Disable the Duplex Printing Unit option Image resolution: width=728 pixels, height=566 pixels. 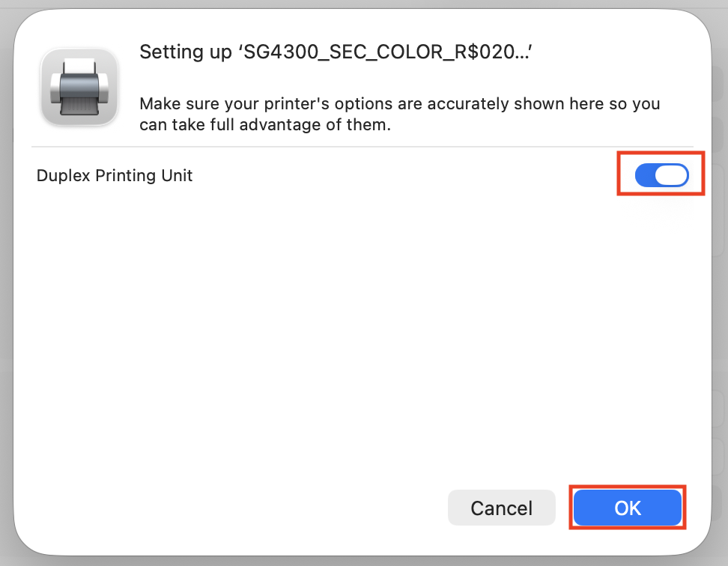661,175
